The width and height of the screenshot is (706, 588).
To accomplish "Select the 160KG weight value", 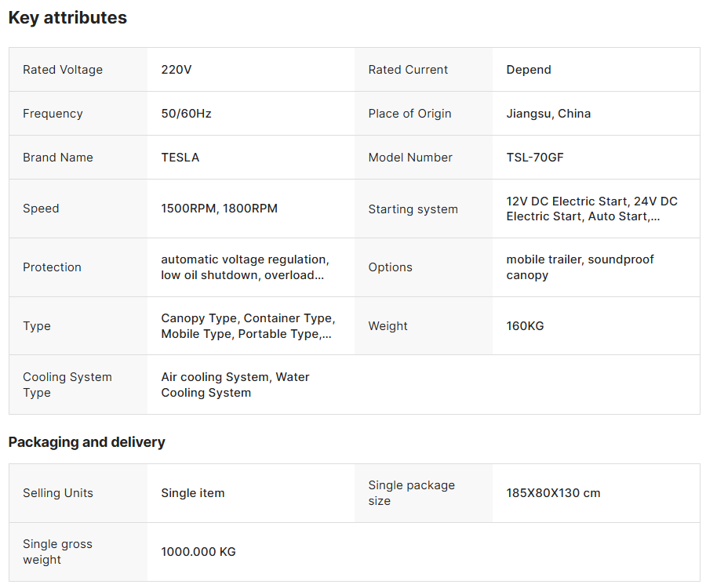I will pos(525,325).
